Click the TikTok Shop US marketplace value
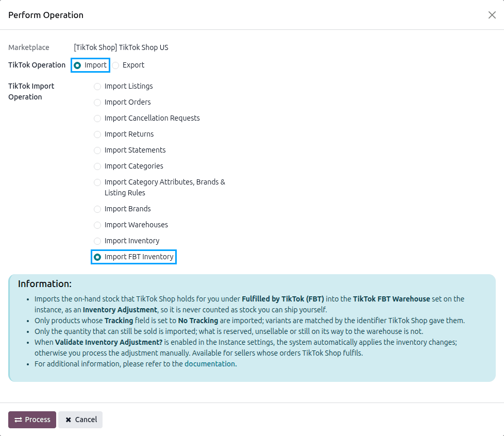 coord(121,47)
